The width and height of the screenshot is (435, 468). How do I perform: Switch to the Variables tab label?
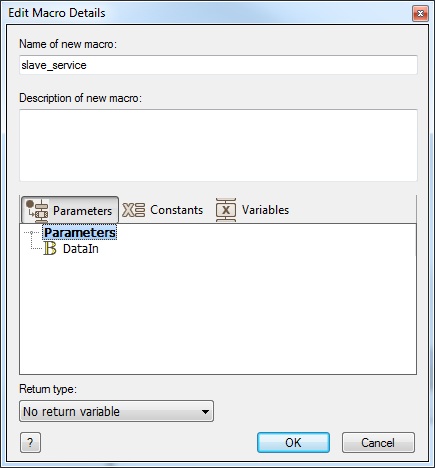(x=265, y=210)
